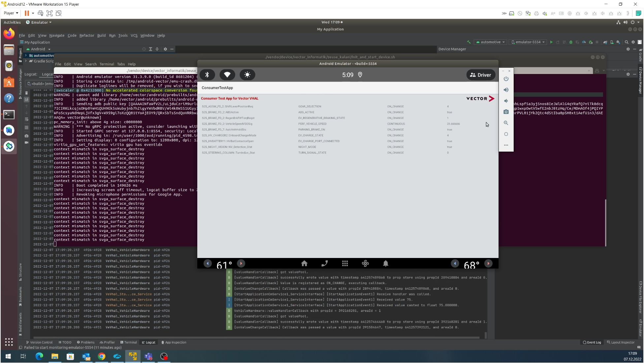This screenshot has width=644, height=364.
Task: Expand the automotive module tree node
Action: 26,55
